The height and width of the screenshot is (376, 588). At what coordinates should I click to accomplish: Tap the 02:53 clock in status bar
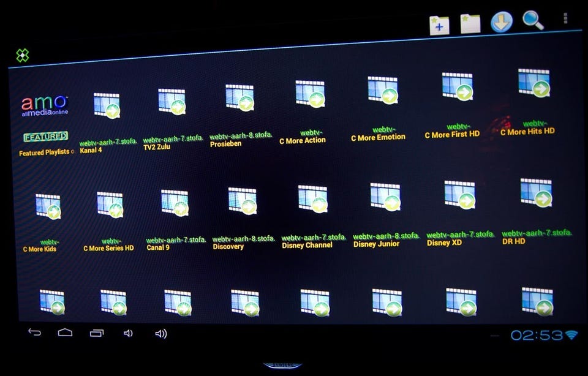pyautogui.click(x=537, y=335)
